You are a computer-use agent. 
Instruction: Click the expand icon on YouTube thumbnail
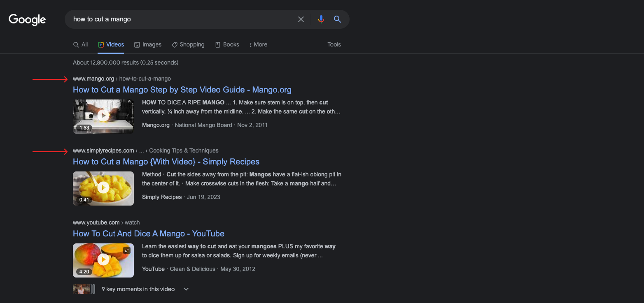[127, 250]
